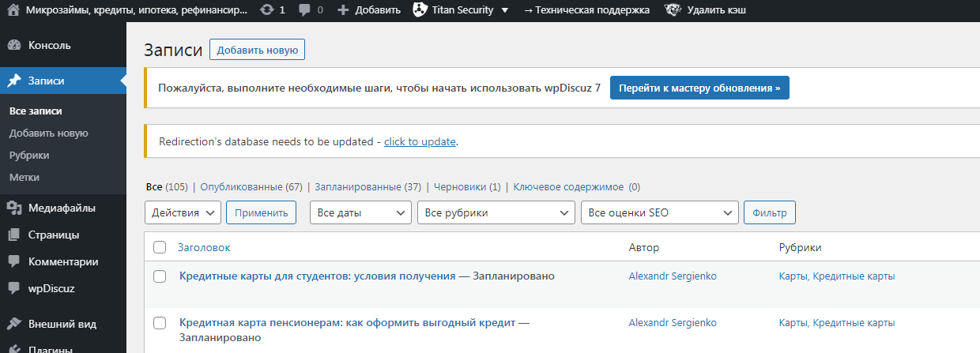Open the wpDiscuz sidebar icon
This screenshot has width=980, height=353.
13,288
